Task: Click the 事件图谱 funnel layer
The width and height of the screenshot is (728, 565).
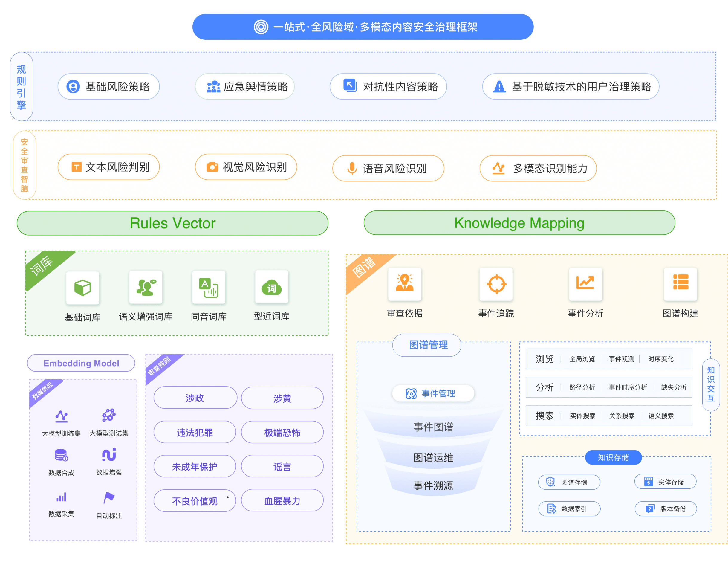Action: pos(433,427)
